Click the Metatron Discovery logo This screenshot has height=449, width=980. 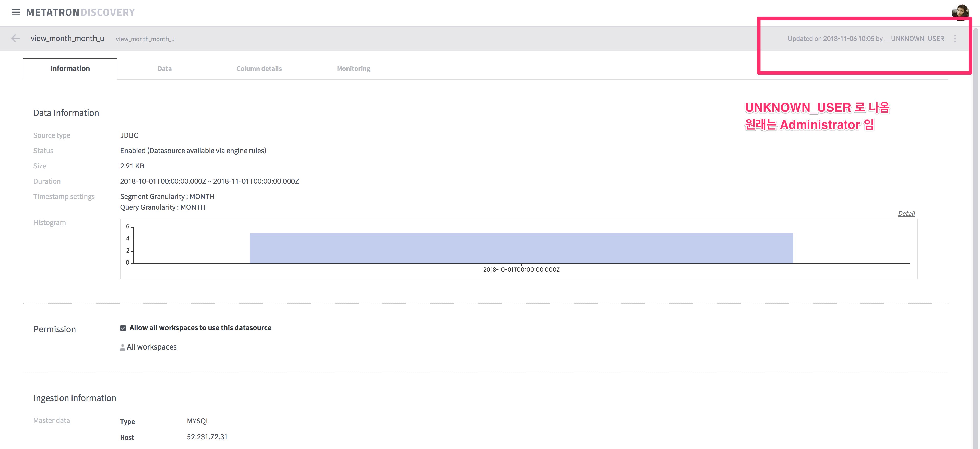click(80, 12)
